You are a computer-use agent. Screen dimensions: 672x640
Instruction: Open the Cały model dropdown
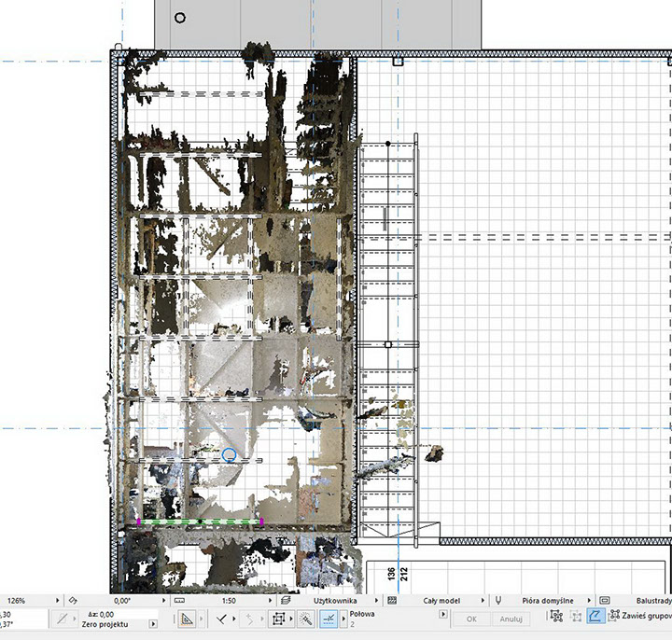(484, 601)
